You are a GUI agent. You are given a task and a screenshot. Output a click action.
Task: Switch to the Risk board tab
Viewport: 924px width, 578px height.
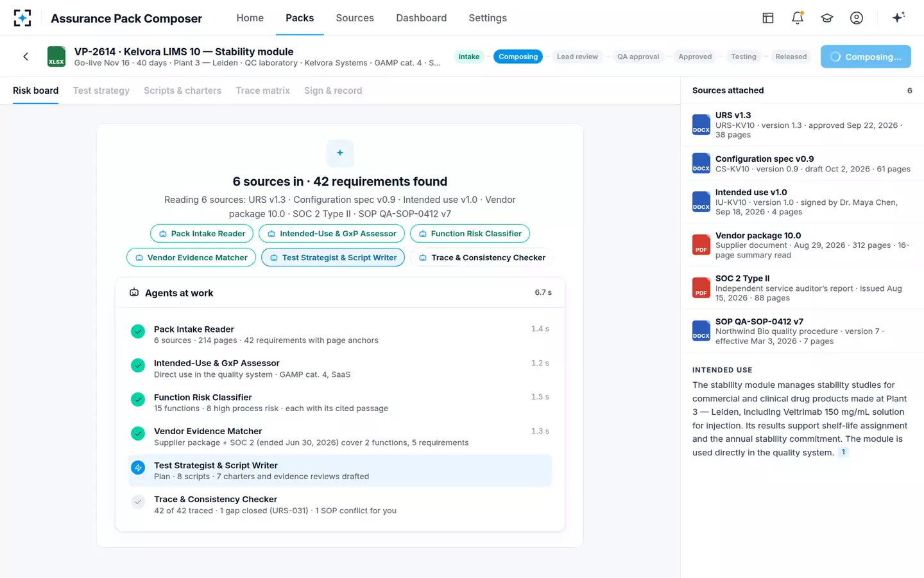pos(35,91)
